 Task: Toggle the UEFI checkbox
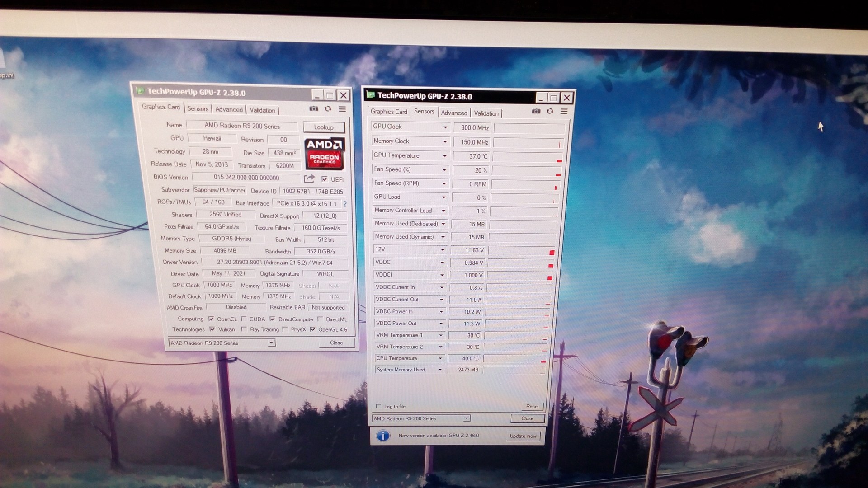click(324, 179)
